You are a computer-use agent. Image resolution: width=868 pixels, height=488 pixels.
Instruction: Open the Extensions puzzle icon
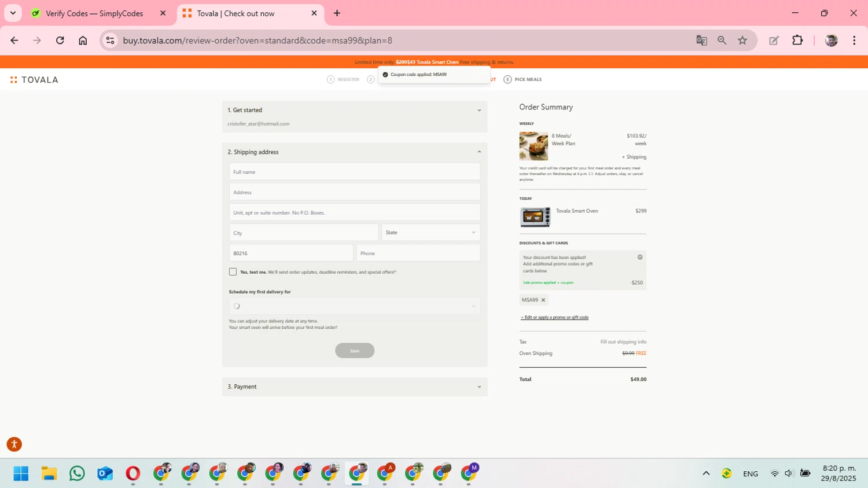point(797,41)
